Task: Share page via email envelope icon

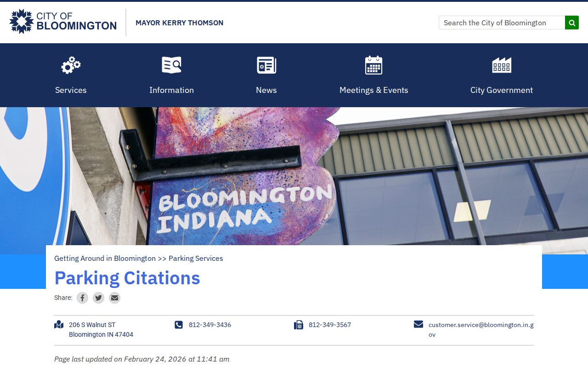Action: 114,298
